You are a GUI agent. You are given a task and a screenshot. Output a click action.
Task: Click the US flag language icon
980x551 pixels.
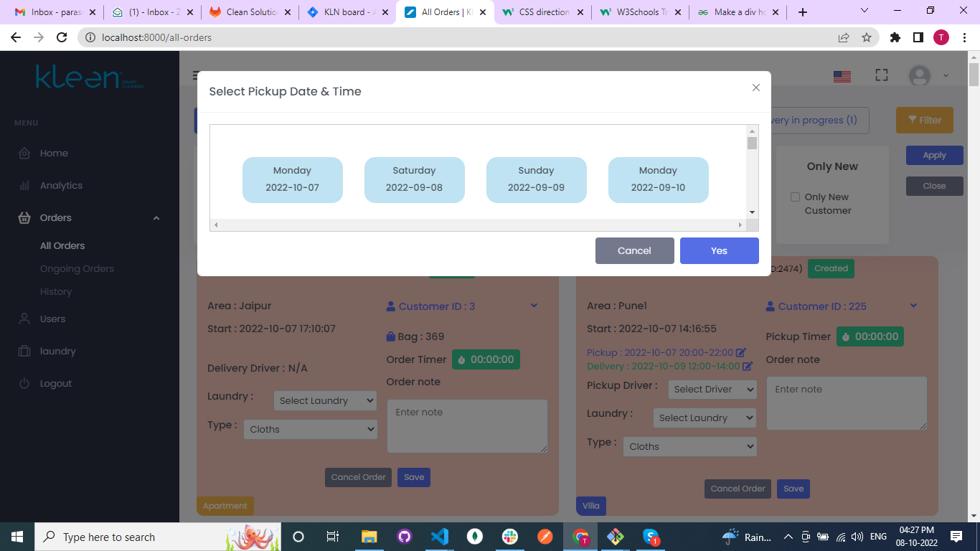coord(842,76)
